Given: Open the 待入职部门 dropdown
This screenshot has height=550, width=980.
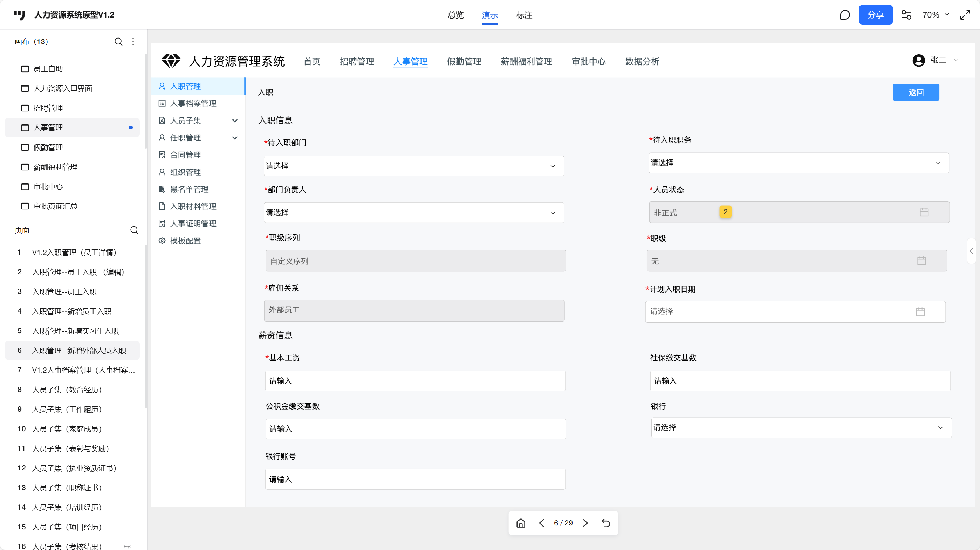Looking at the screenshot, I should click(x=413, y=166).
